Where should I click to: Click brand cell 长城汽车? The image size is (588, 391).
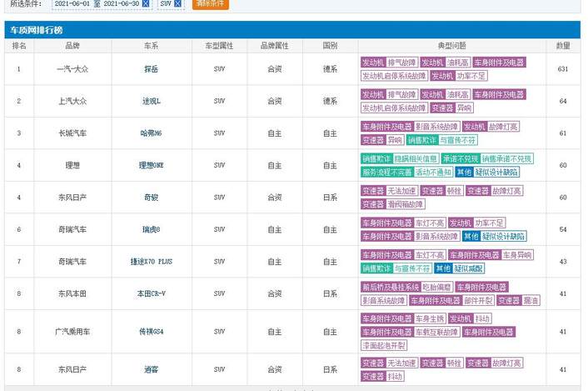point(72,133)
